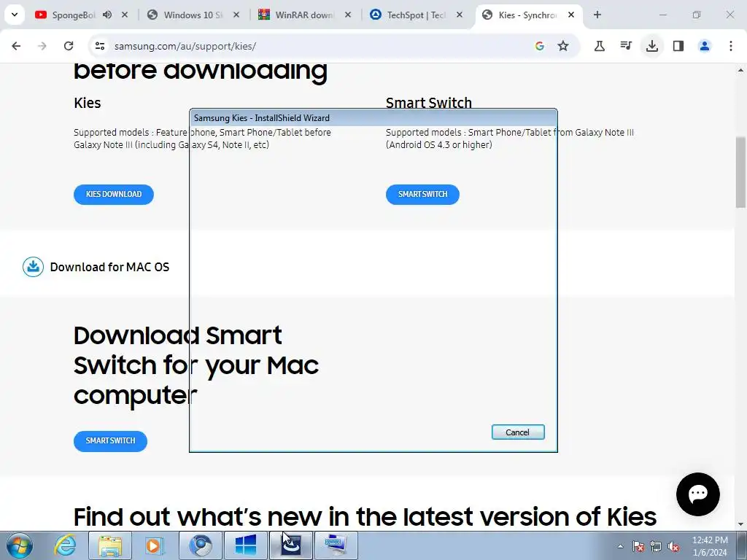The width and height of the screenshot is (747, 560).
Task: Open the Windows Start button
Action: click(x=19, y=545)
